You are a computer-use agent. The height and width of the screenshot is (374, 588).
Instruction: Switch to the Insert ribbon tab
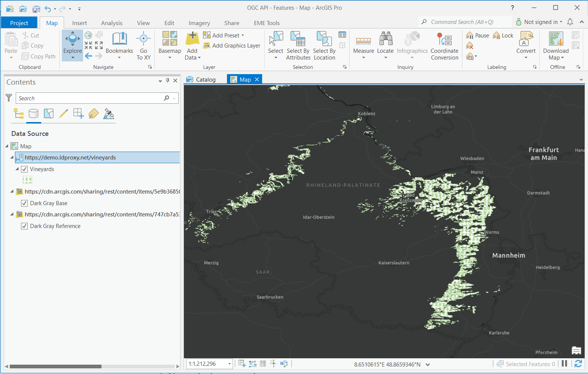[x=79, y=23]
